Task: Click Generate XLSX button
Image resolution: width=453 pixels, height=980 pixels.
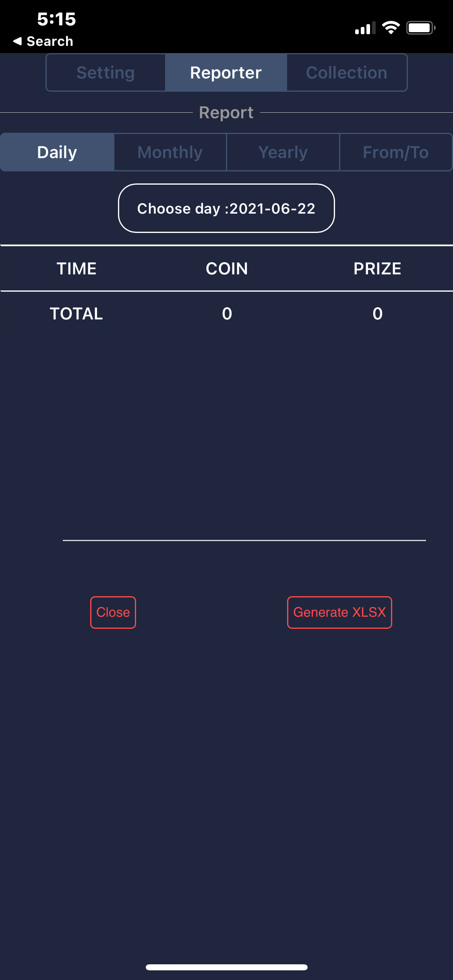Action: tap(339, 612)
